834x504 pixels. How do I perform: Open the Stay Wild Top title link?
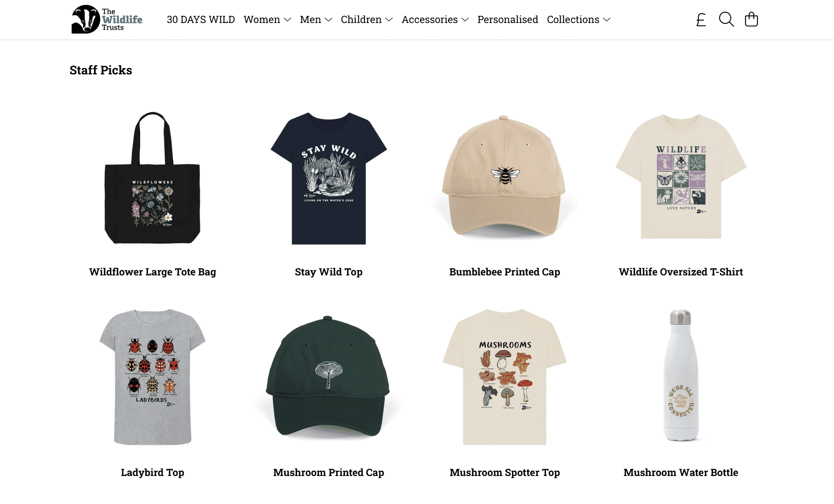329,272
